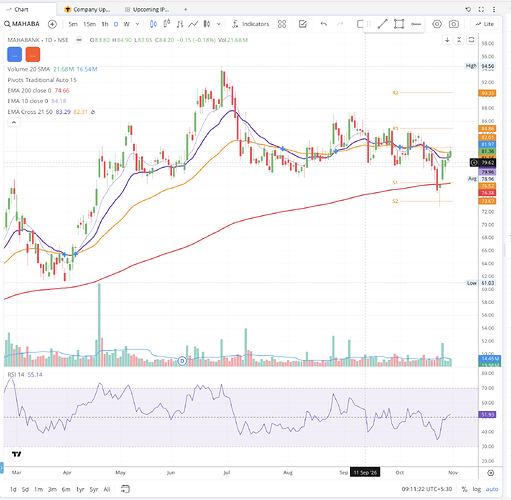Select the candlestick chart style
Screen dimensions: 511x500
tap(153, 24)
